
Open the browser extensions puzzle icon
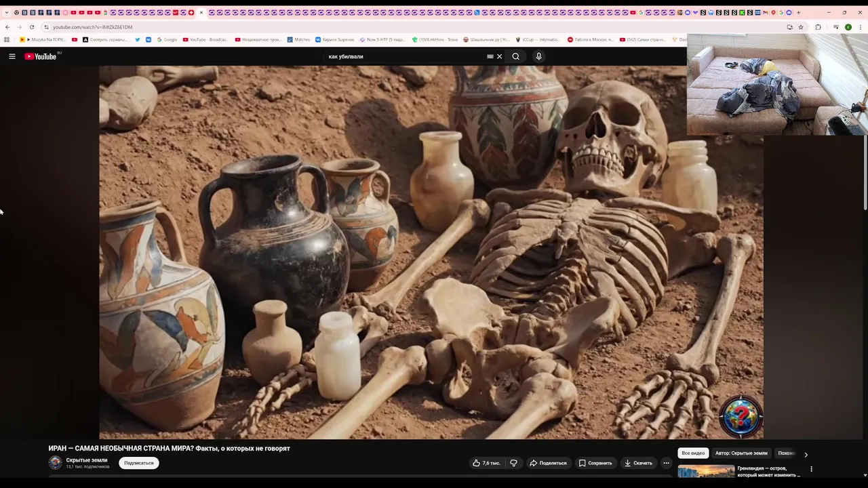[818, 27]
